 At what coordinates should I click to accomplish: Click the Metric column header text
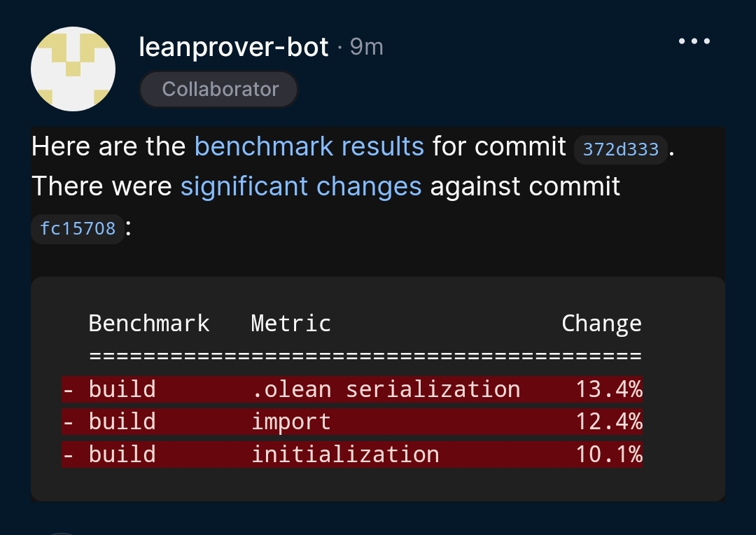coord(290,324)
